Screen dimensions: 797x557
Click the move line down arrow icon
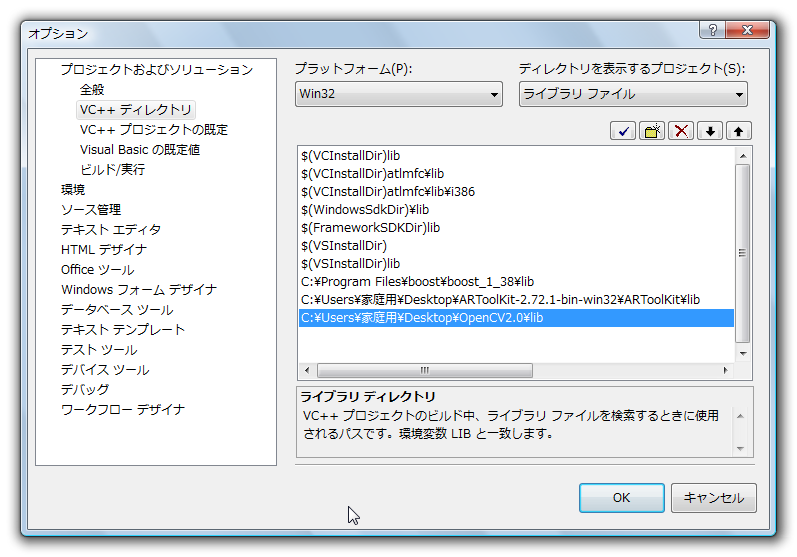click(x=710, y=131)
